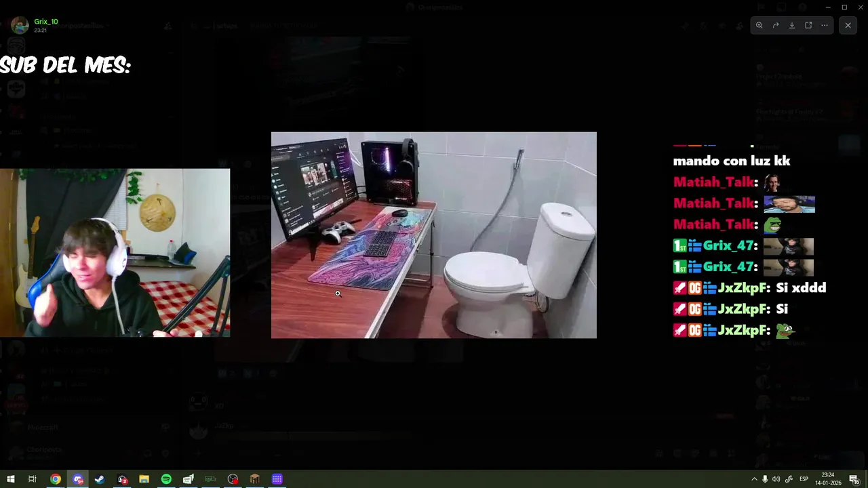Open the image in browser icon
This screenshot has height=488, width=868.
coord(808,25)
